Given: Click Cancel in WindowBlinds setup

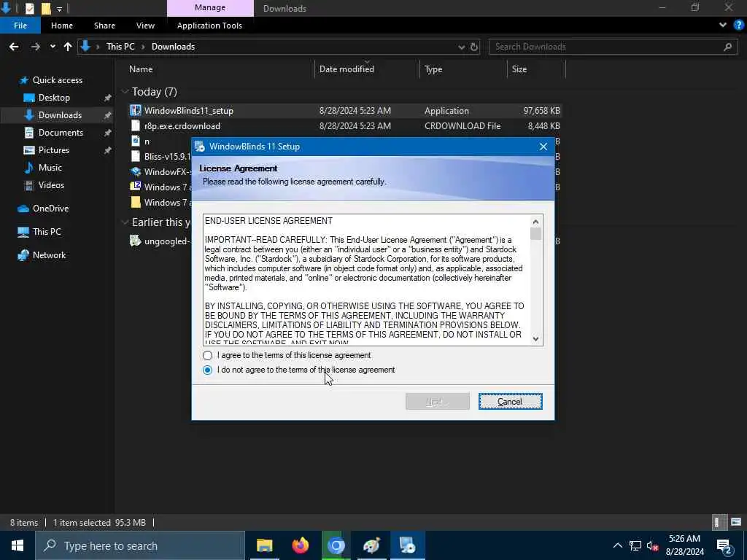Looking at the screenshot, I should 510,402.
